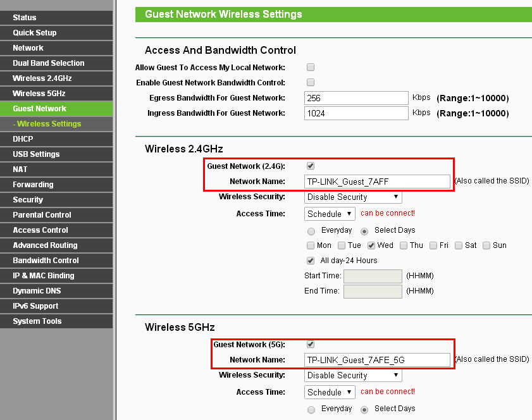532x420 pixels.
Task: Navigate to Bandwidth Control in sidebar
Action: tap(46, 261)
